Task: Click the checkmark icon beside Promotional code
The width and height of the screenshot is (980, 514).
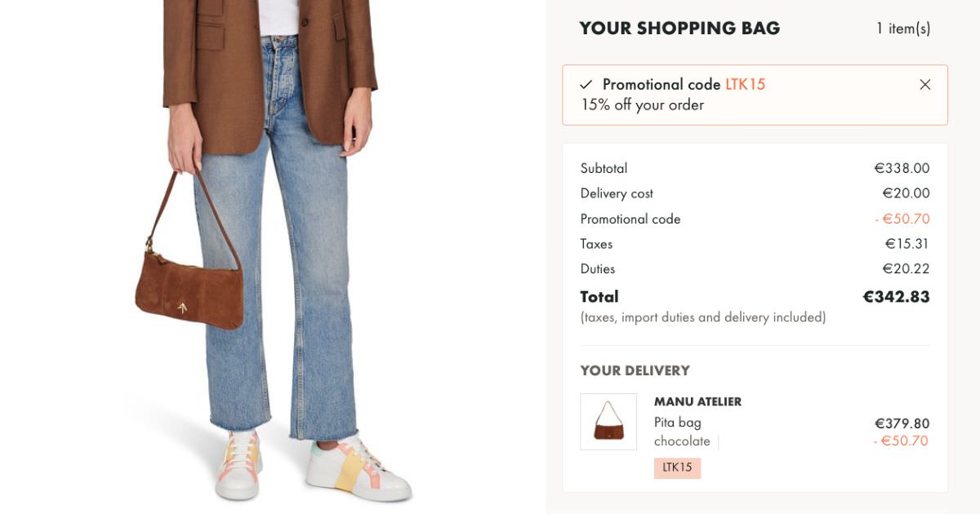Action: pos(586,85)
